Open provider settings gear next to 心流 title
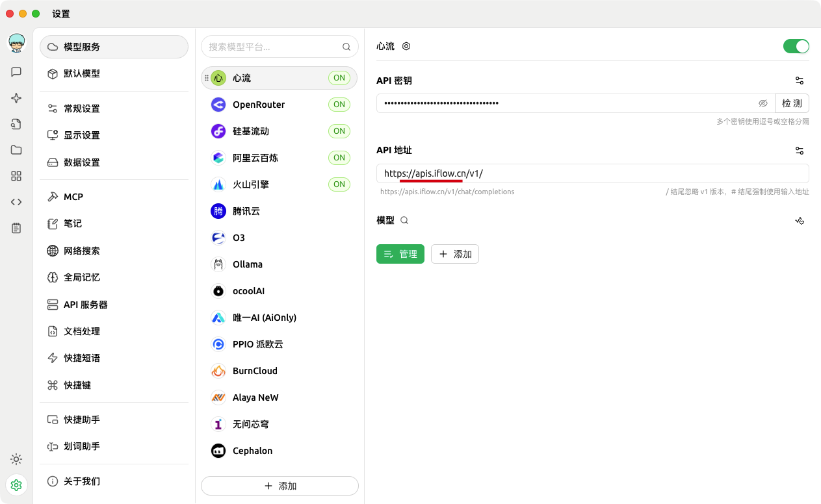 [x=406, y=46]
